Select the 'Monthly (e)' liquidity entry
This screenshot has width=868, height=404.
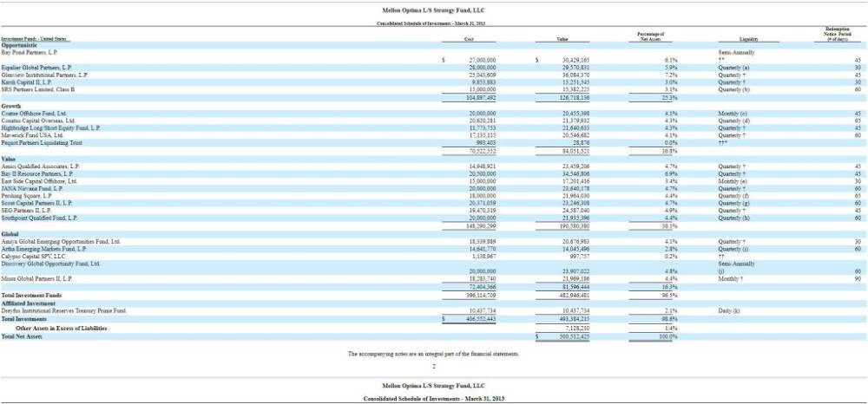tap(733, 180)
